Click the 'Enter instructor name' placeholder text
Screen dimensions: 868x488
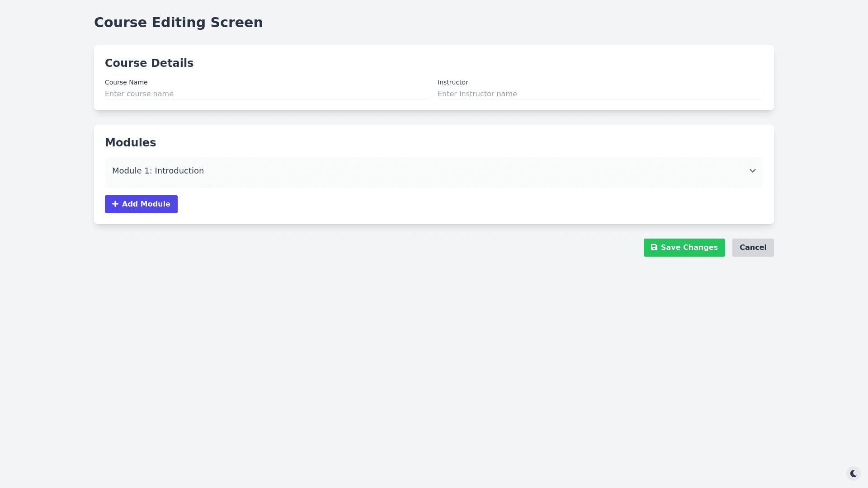477,94
